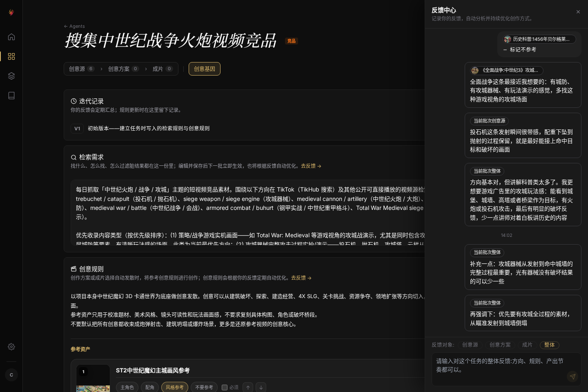Select 不要参考 for ST2 asset
Viewport: 588px width, 392px height.
pyautogui.click(x=204, y=388)
